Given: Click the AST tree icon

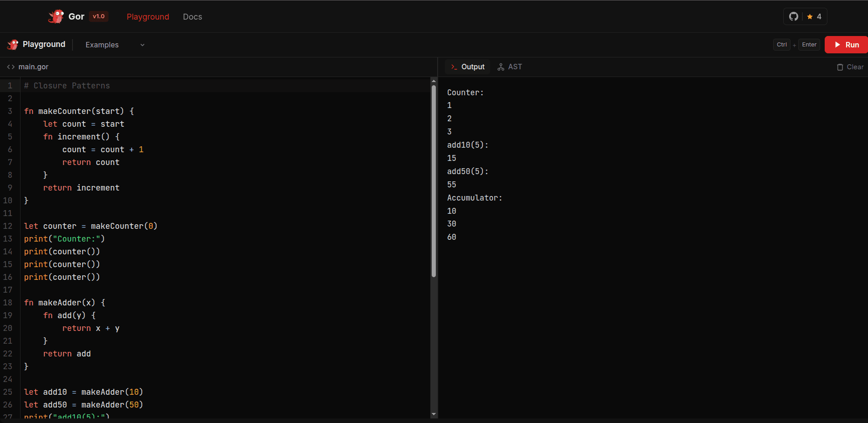Looking at the screenshot, I should [501, 67].
